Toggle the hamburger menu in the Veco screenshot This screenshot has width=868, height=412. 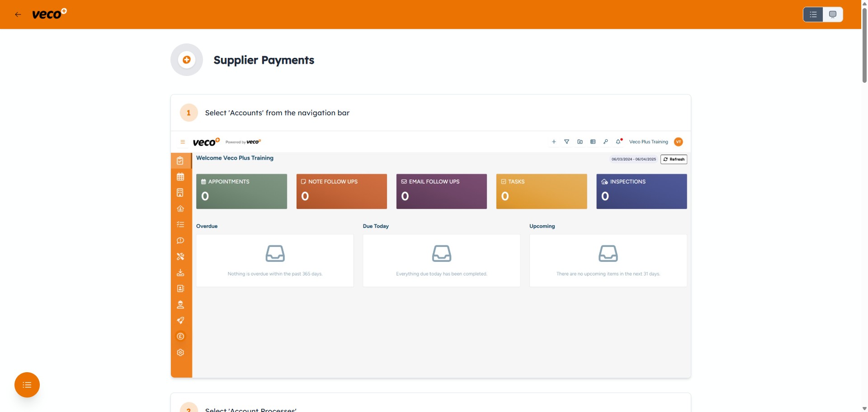point(183,142)
